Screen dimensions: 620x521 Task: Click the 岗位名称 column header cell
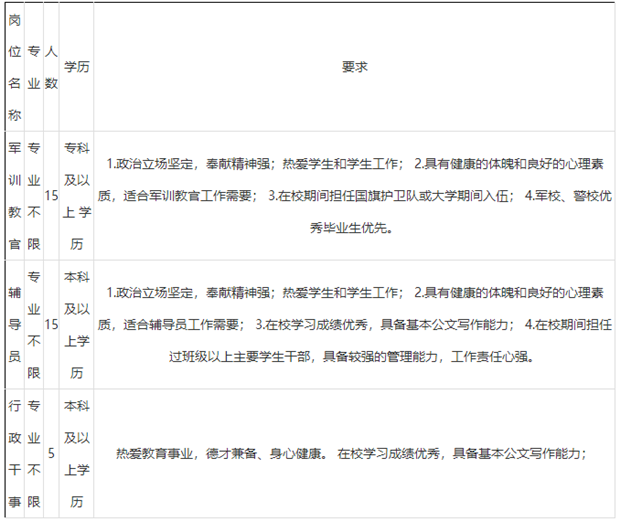(x=14, y=68)
